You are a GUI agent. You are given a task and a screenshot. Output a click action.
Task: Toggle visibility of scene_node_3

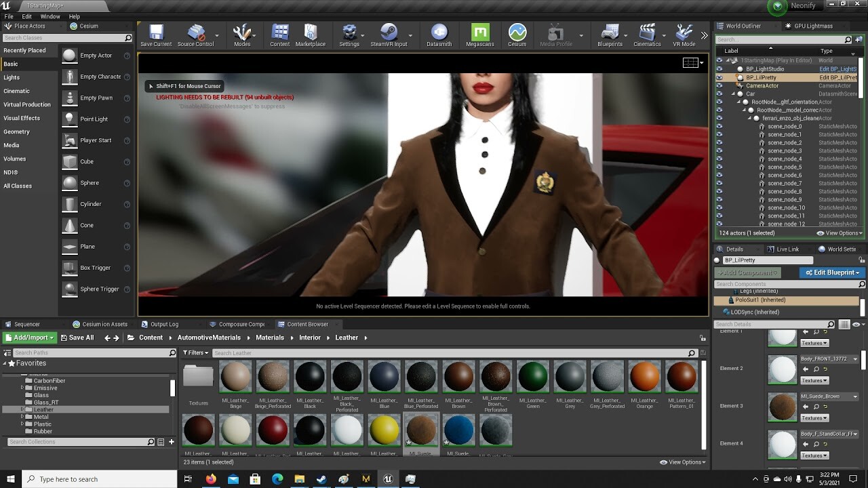click(719, 150)
